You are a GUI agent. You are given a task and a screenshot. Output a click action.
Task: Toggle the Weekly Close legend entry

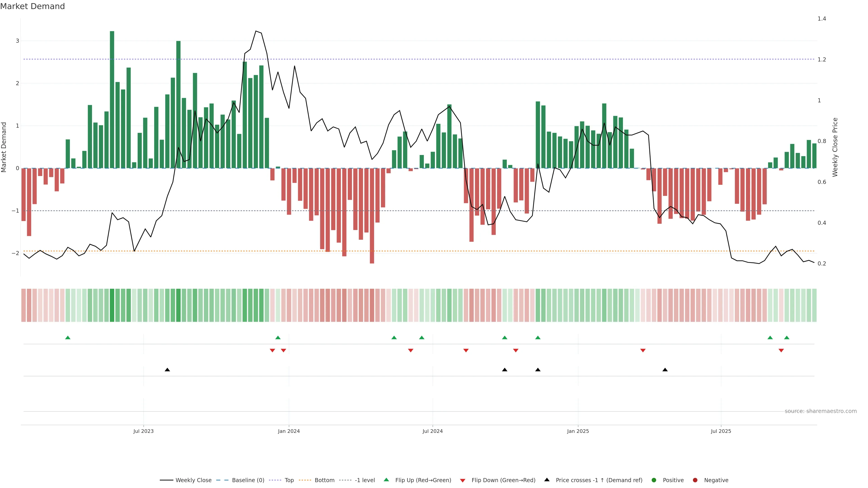point(193,480)
